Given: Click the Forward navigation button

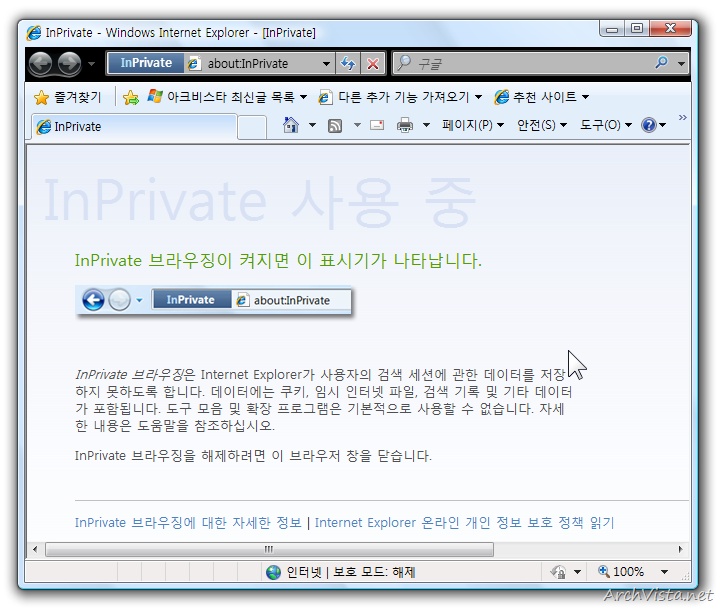Looking at the screenshot, I should (69, 63).
